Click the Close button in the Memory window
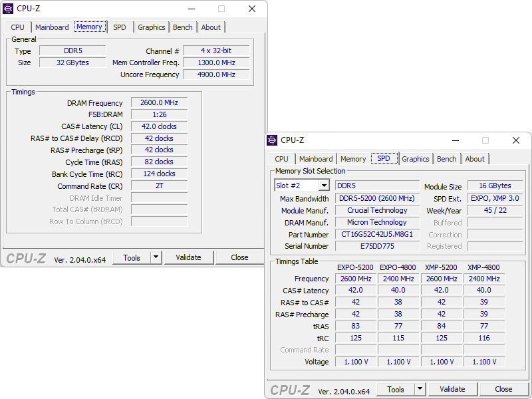This screenshot has width=532, height=399. (239, 257)
